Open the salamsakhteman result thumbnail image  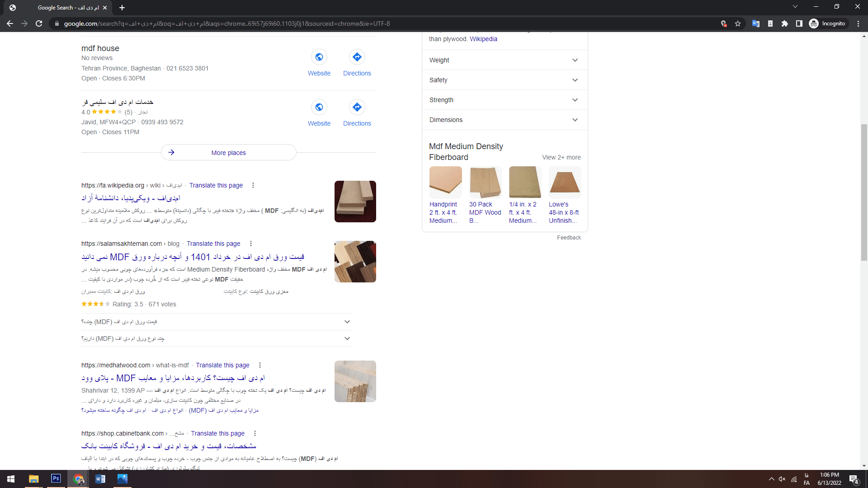pyautogui.click(x=355, y=262)
